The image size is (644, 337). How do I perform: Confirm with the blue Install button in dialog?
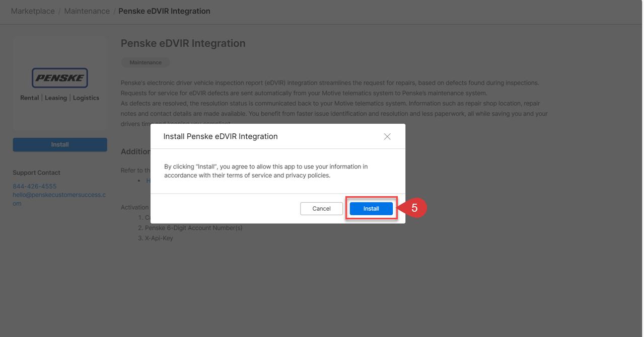[371, 208]
